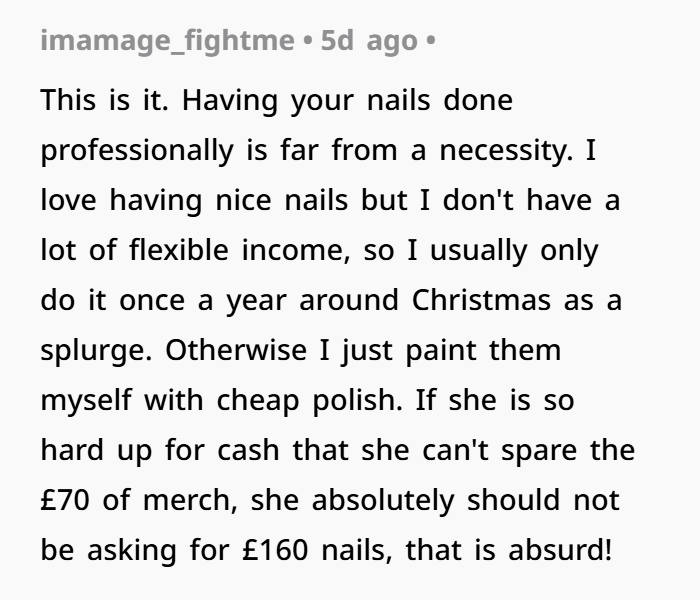The image size is (700, 600).
Task: Click the word absolutely in the comment
Action: 383,501
